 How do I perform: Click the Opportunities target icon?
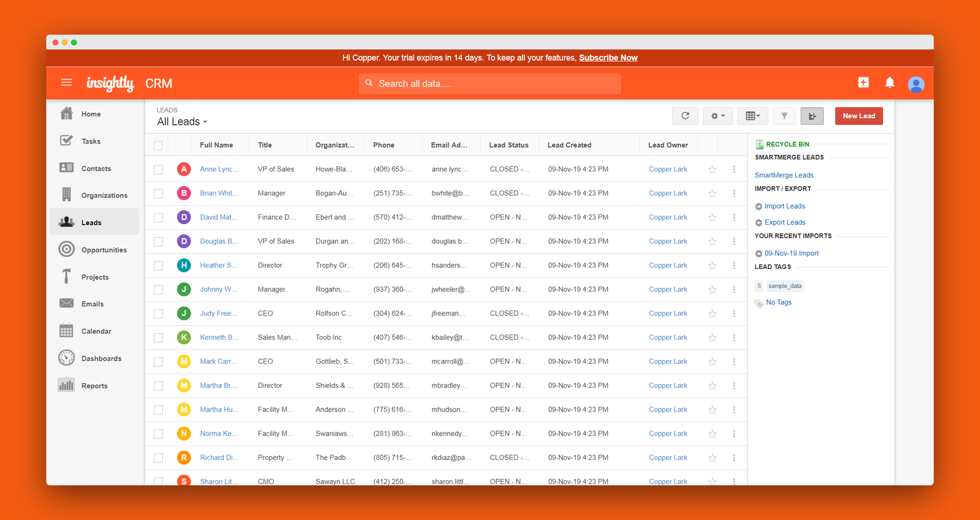click(x=67, y=249)
